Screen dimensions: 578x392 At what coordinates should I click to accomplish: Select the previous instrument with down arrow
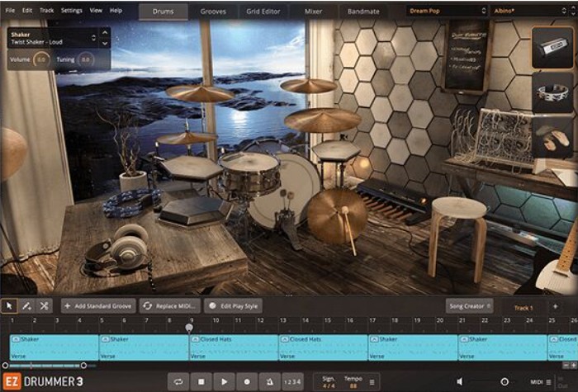click(105, 43)
